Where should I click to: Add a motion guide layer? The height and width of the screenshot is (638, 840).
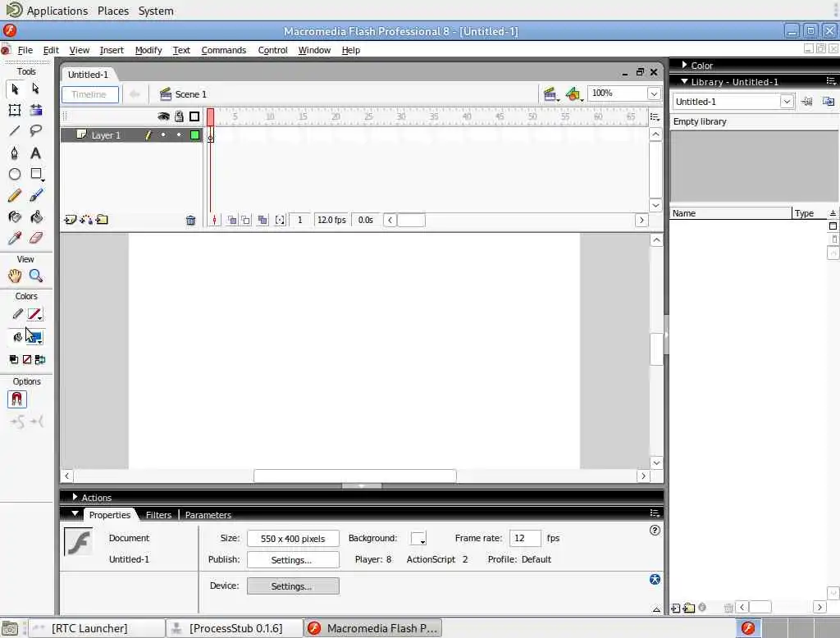coord(86,220)
